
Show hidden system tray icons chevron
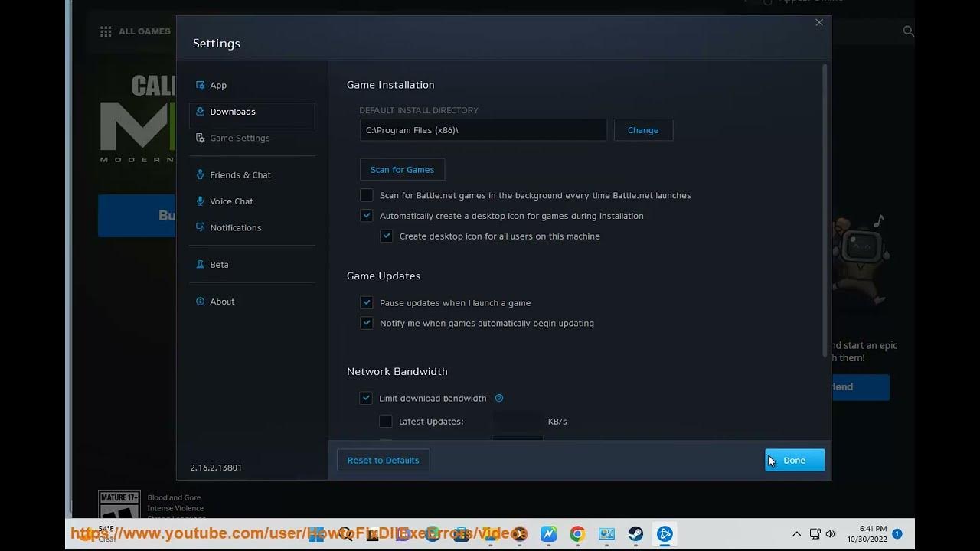pyautogui.click(x=796, y=534)
